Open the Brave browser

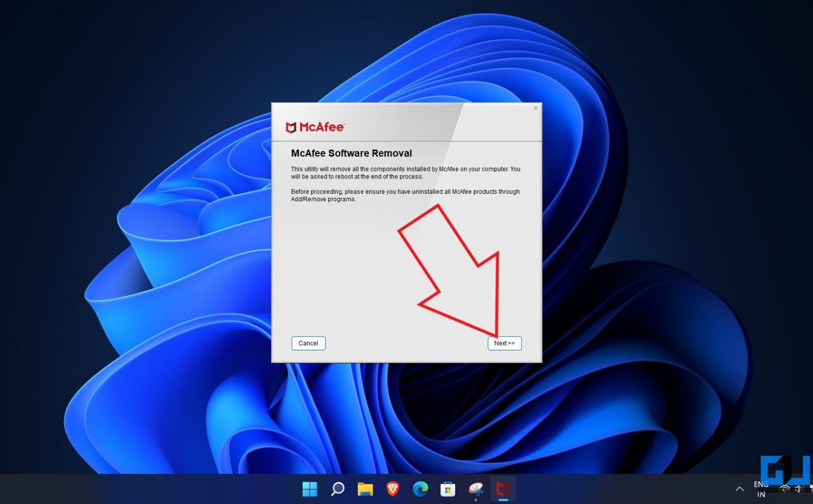392,489
